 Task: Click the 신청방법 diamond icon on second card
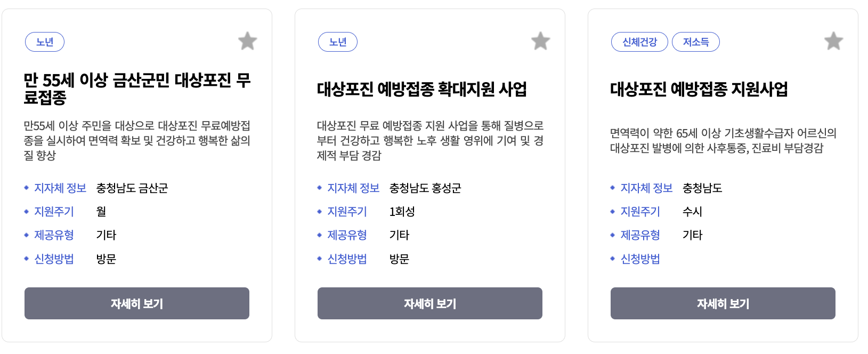(319, 259)
